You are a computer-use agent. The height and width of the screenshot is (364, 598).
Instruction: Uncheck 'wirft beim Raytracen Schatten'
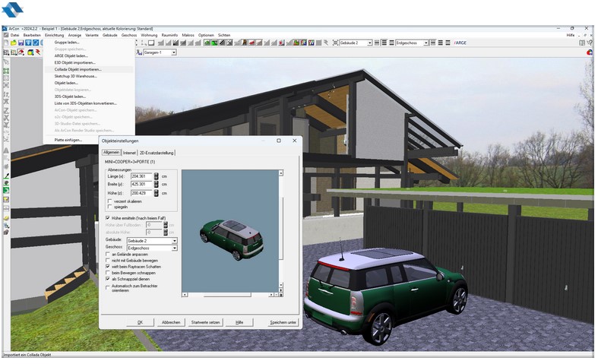coord(108,266)
